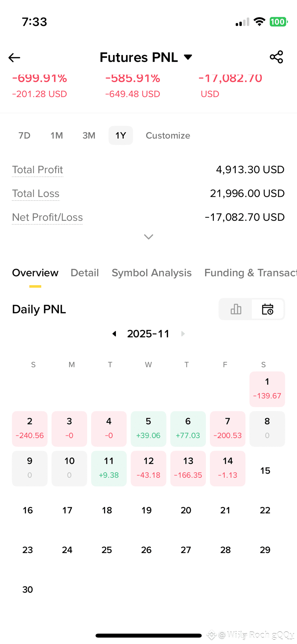Select November 2 with -240.56 loss
Screen dimensions: 297x644
click(x=30, y=429)
